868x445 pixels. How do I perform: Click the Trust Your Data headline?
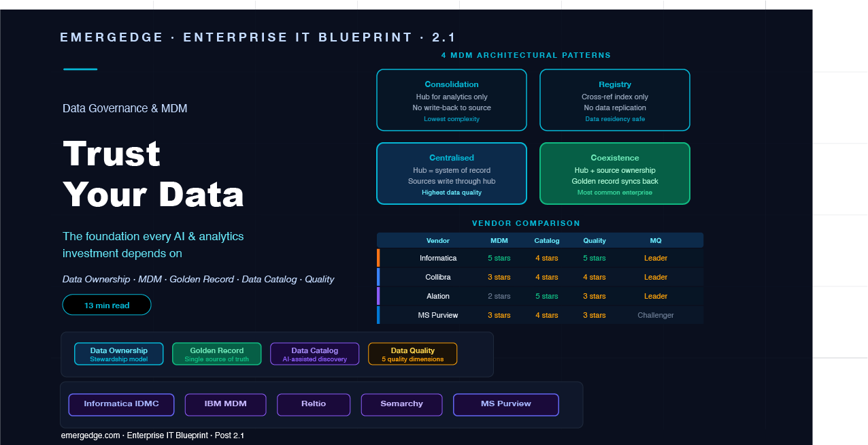(x=153, y=174)
